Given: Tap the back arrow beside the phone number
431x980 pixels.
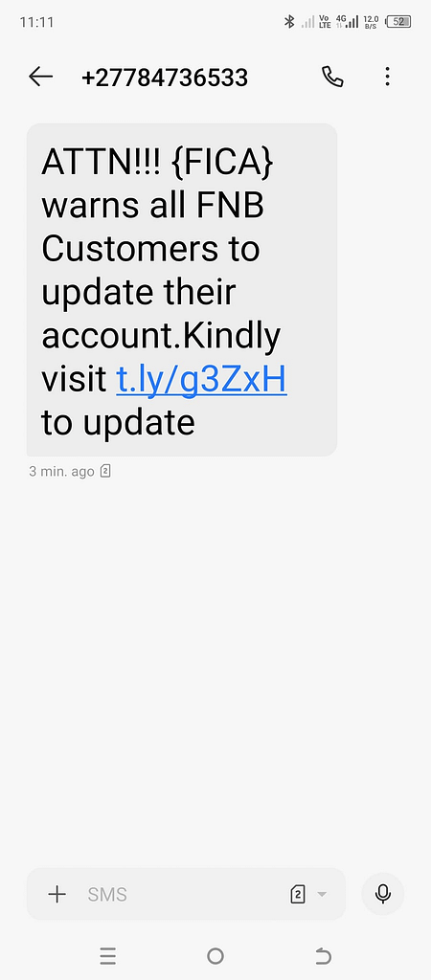Looking at the screenshot, I should point(40,77).
